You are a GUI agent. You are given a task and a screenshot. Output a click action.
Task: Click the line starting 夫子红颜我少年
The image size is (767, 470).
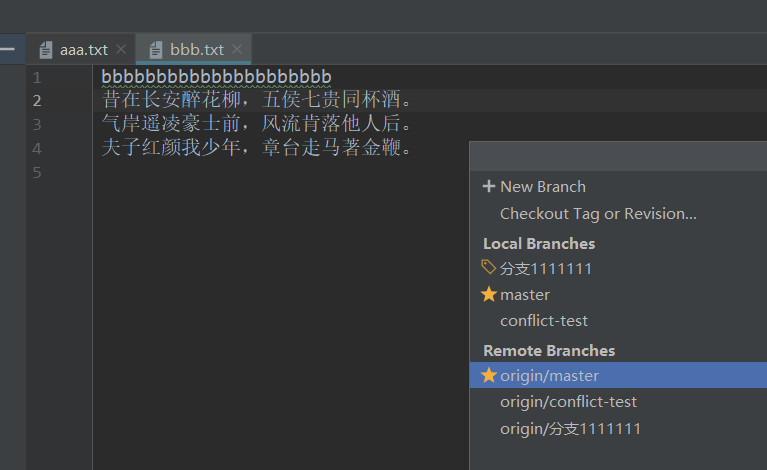pos(257,147)
